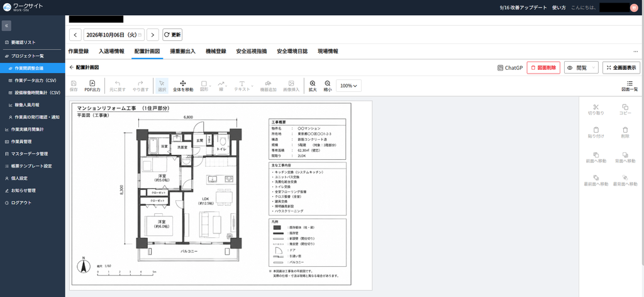Go to next day arrow button
Image resolution: width=644 pixels, height=297 pixels.
pyautogui.click(x=153, y=35)
